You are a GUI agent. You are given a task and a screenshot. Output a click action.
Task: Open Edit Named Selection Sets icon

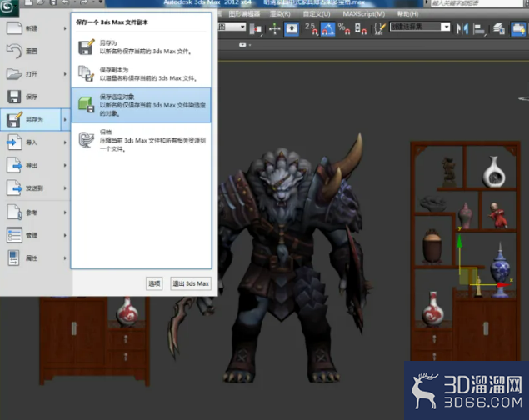coord(380,29)
